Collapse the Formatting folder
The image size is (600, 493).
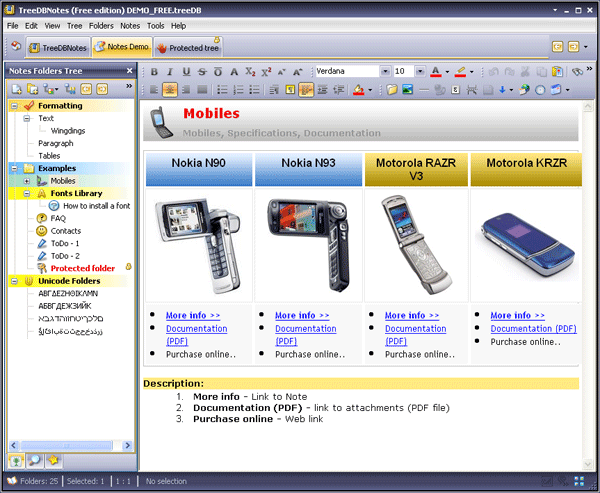click(x=14, y=106)
